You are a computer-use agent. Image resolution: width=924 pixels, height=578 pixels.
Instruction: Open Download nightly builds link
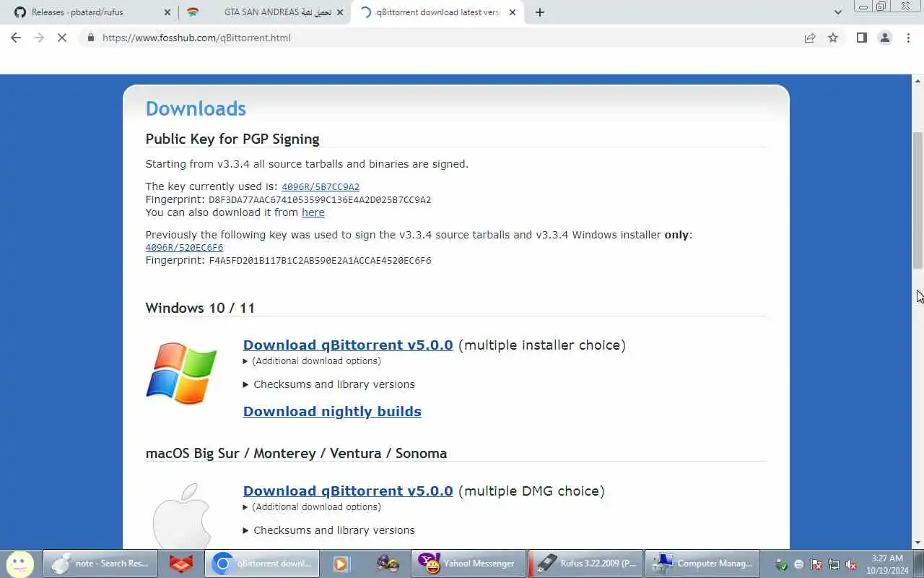[332, 411]
